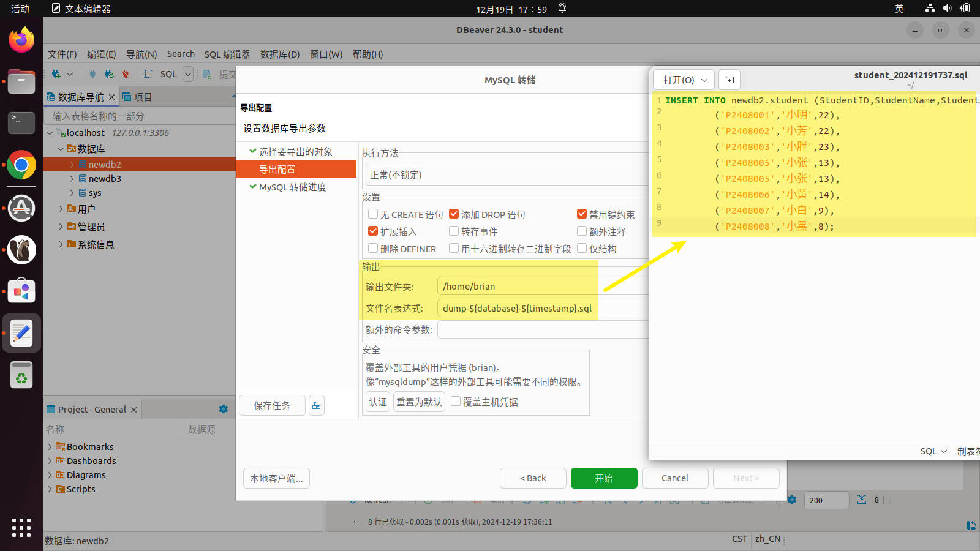The width and height of the screenshot is (980, 551).
Task: Open Ubuntu Software store icon in dock
Action: pyautogui.click(x=21, y=291)
